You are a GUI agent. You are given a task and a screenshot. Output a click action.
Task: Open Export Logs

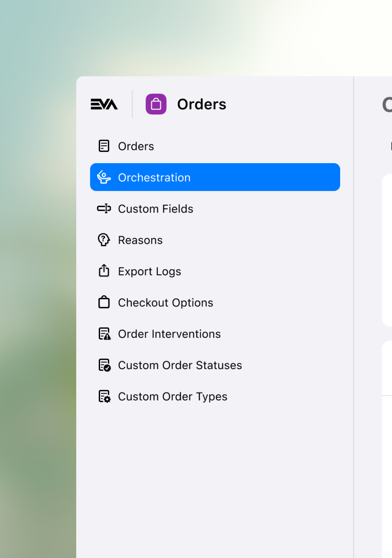point(150,271)
